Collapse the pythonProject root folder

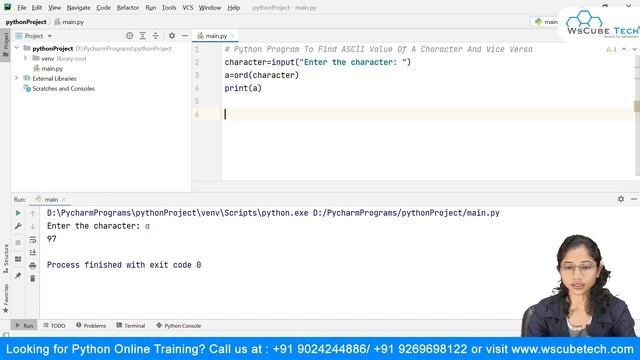(17, 48)
